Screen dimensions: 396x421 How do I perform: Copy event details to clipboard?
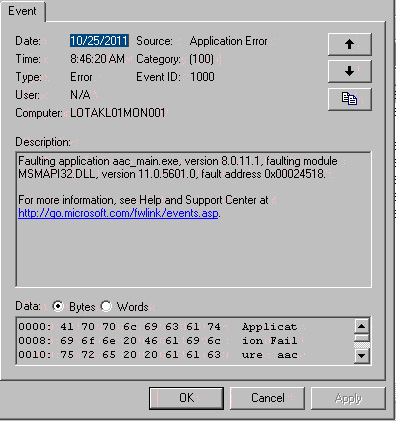(x=349, y=99)
